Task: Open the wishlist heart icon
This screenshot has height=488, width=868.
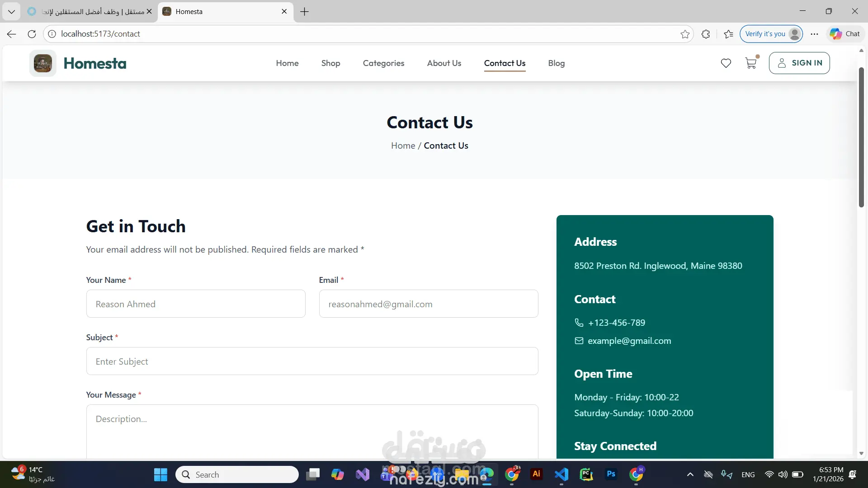Action: click(726, 63)
